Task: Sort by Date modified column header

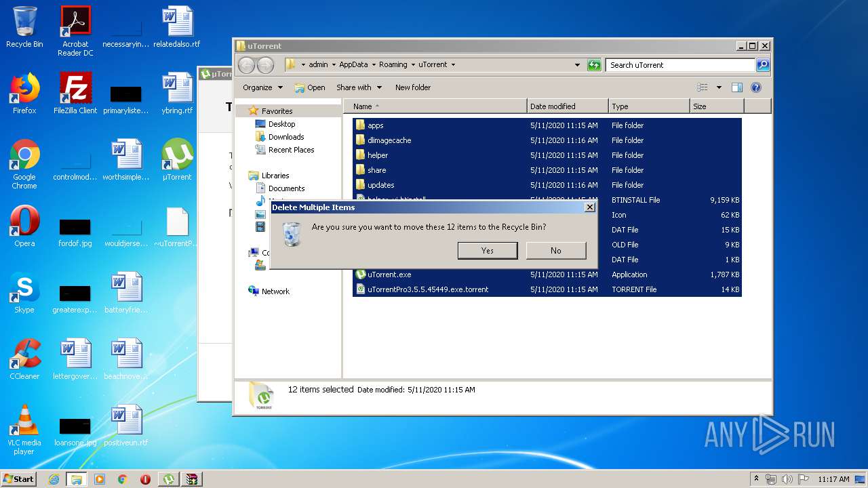Action: [568, 106]
